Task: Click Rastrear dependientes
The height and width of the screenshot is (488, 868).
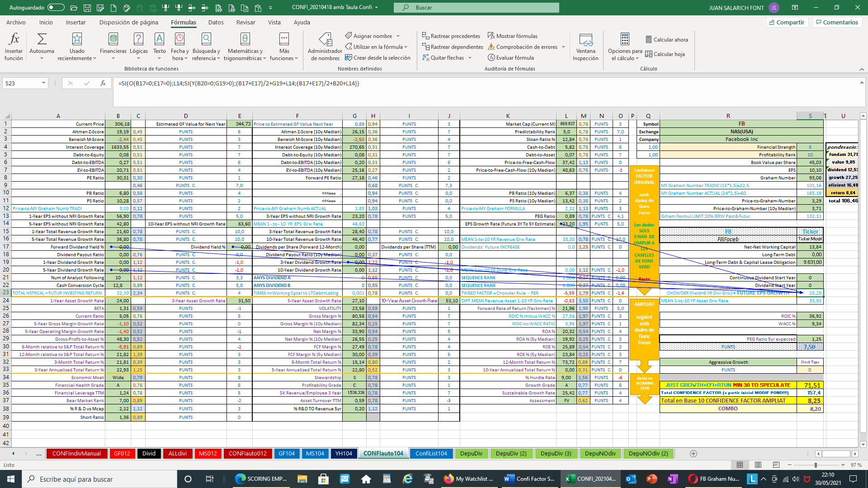Action: pyautogui.click(x=453, y=47)
